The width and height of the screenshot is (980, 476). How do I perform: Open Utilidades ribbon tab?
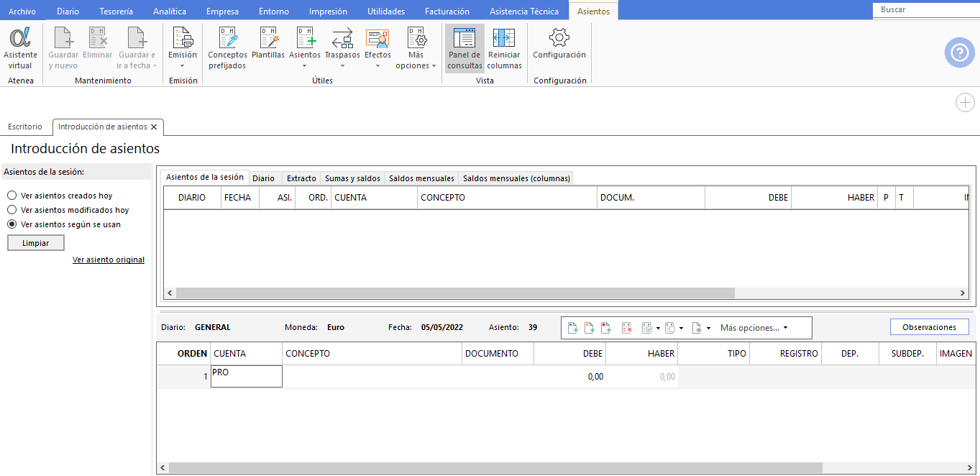[x=386, y=12]
